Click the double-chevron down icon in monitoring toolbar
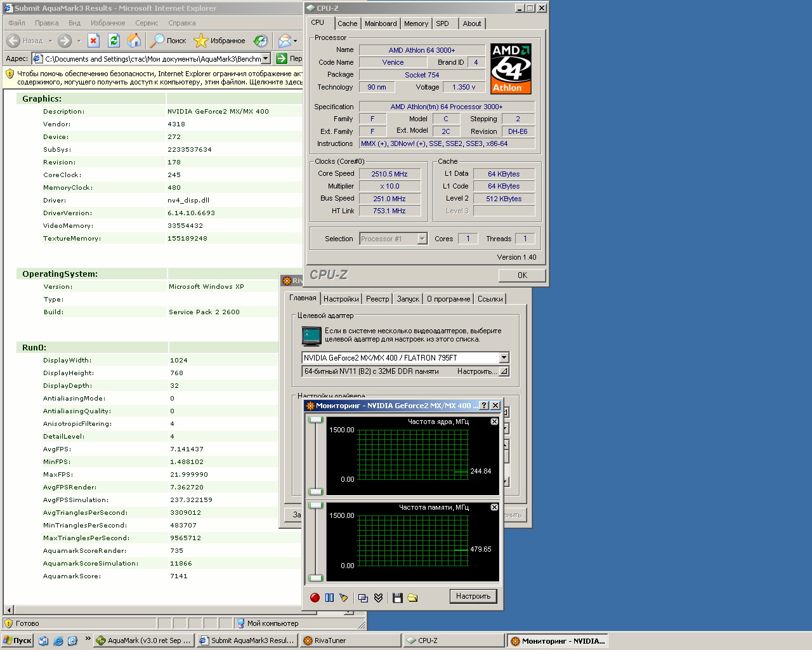The image size is (812, 650). click(x=379, y=597)
